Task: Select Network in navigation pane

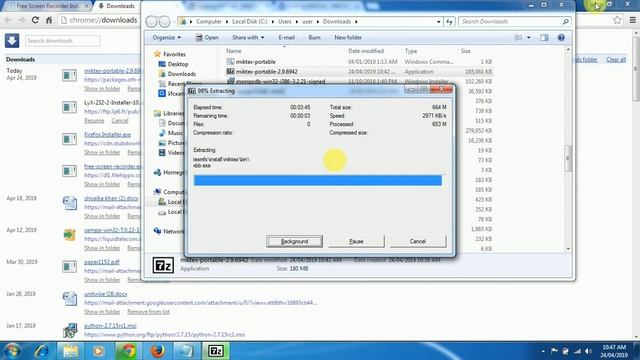Action: [173, 231]
